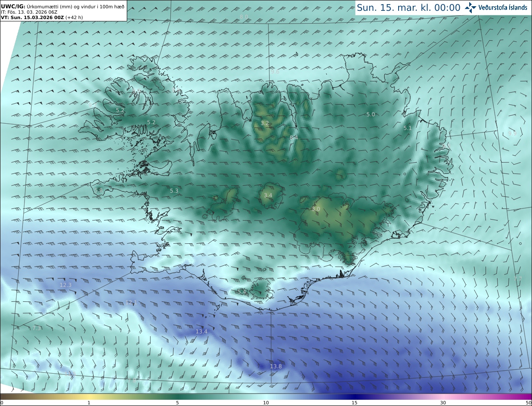Click the color scale label 0
532x406 pixels.
(x=2, y=403)
